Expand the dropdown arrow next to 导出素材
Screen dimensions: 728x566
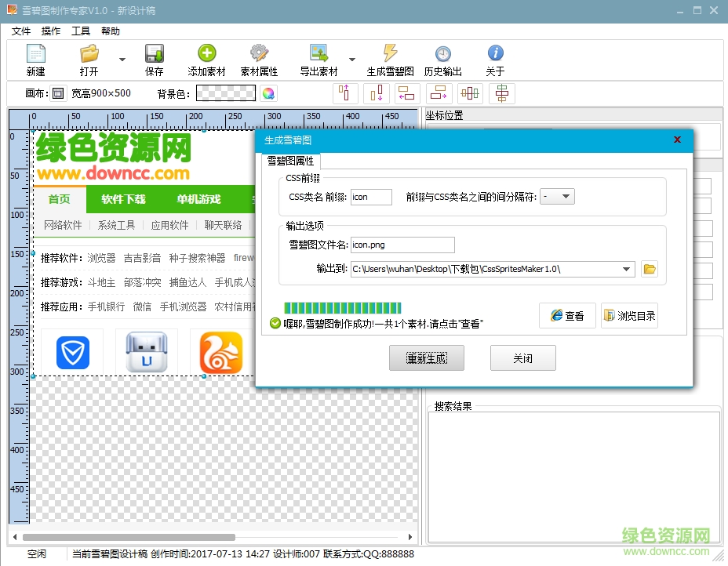click(352, 60)
